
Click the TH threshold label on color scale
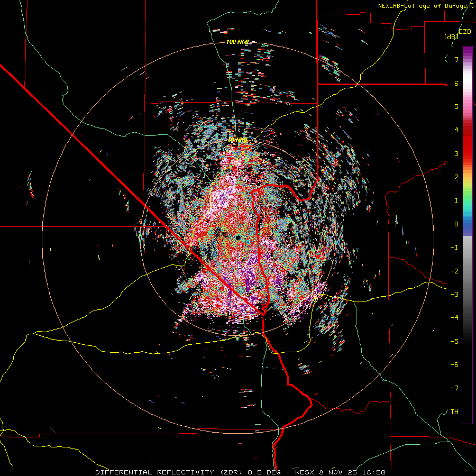tap(454, 412)
